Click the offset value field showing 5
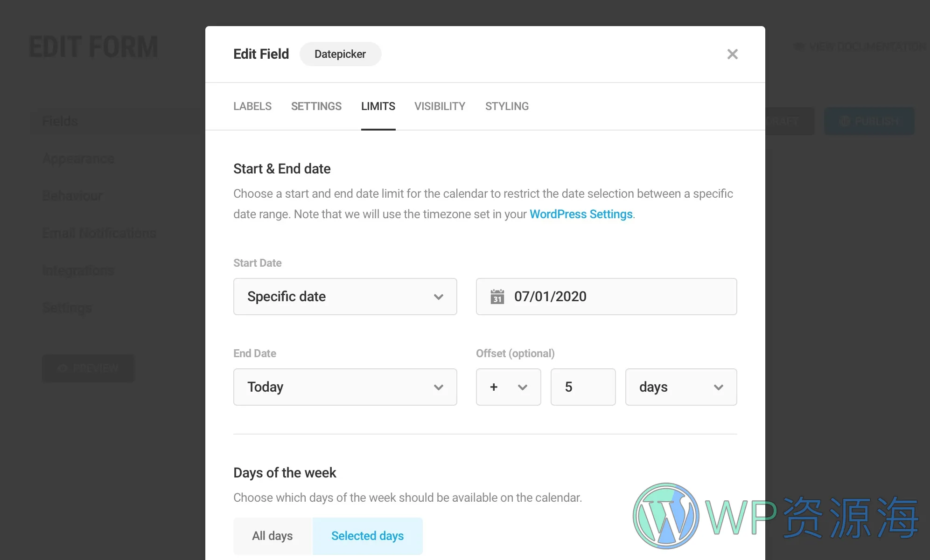 tap(583, 387)
